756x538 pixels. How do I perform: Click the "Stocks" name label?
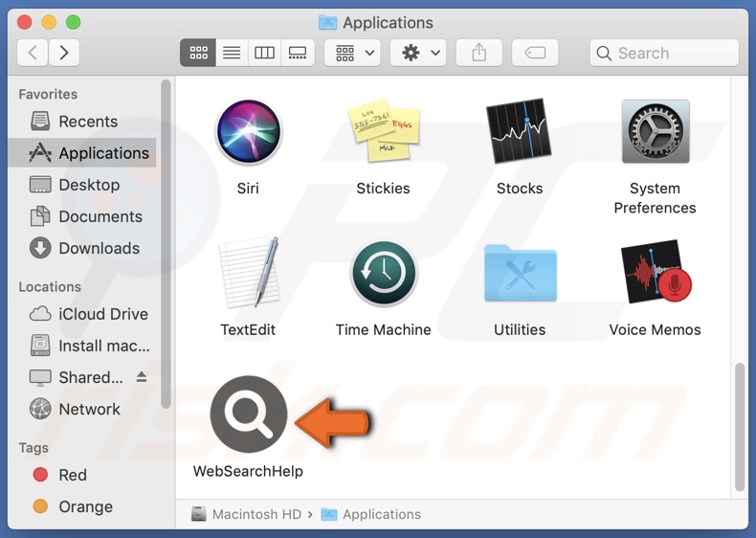(x=520, y=189)
